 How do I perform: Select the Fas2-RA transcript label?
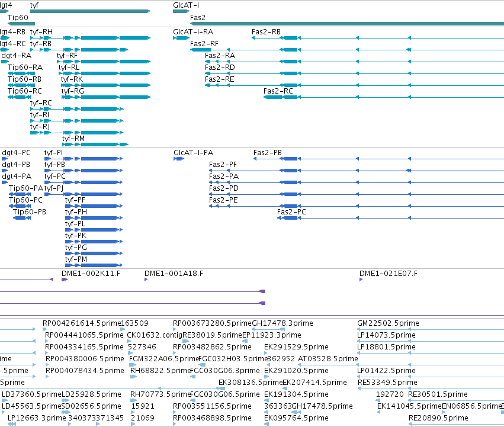(x=220, y=56)
